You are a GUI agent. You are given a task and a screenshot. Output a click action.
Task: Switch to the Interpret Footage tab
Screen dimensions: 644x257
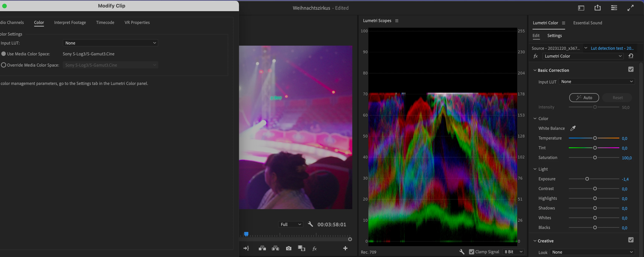tap(70, 22)
